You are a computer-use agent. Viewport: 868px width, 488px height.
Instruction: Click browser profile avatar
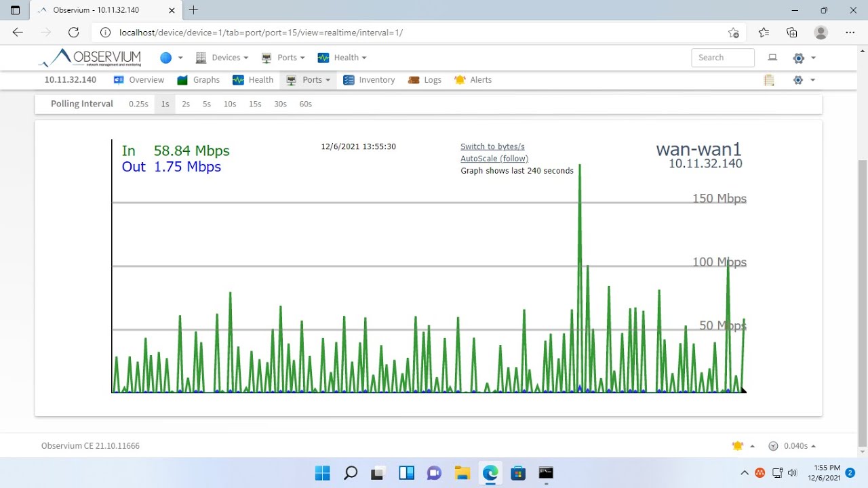coord(821,32)
